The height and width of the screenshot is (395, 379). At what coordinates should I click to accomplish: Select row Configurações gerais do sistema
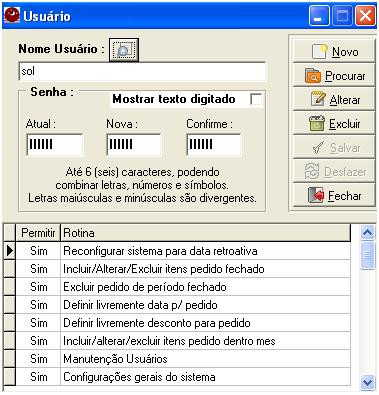177,377
